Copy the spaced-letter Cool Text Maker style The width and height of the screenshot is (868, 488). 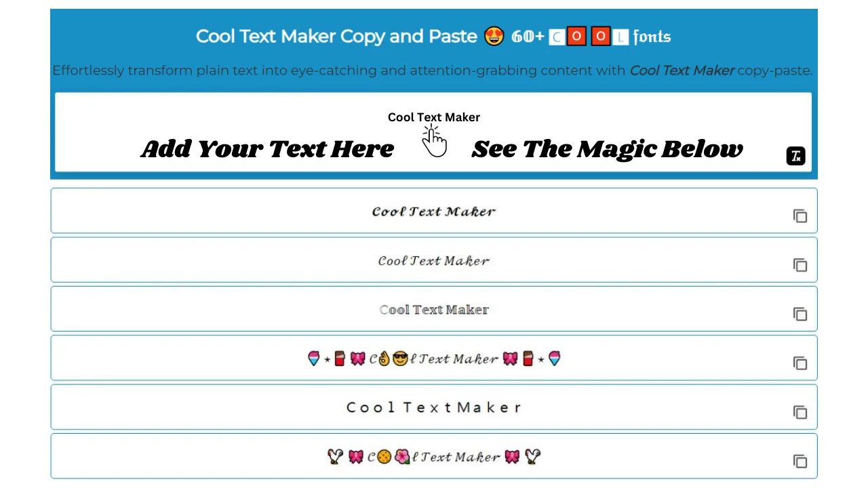[800, 412]
